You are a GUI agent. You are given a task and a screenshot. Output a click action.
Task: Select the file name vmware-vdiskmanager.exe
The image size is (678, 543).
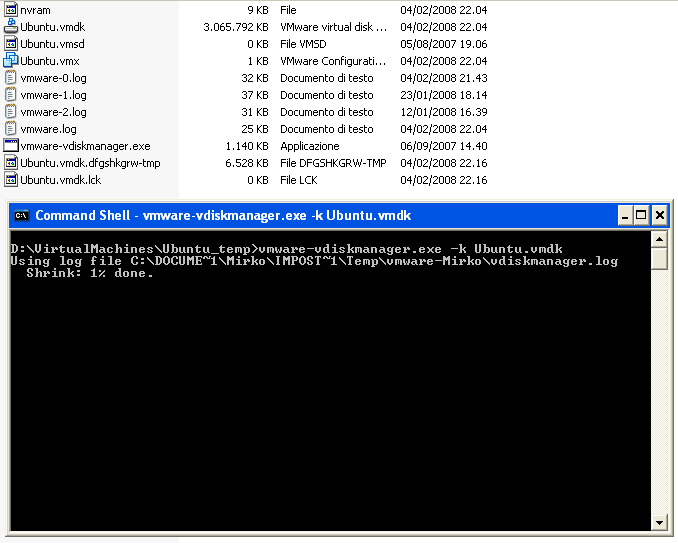[86, 146]
